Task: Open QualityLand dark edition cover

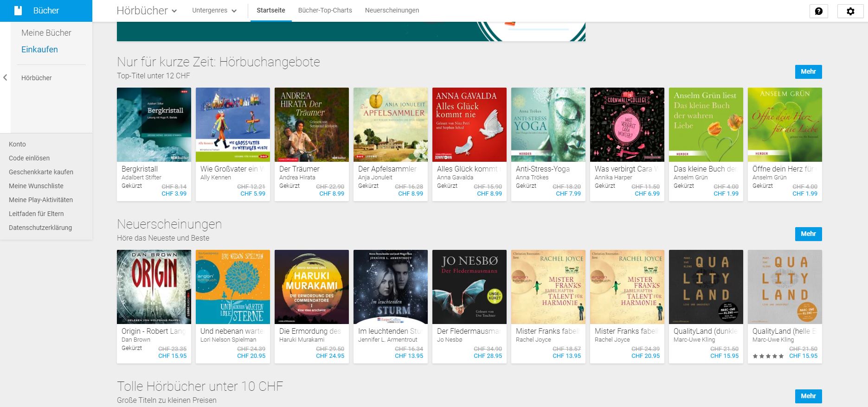Action: pyautogui.click(x=706, y=287)
